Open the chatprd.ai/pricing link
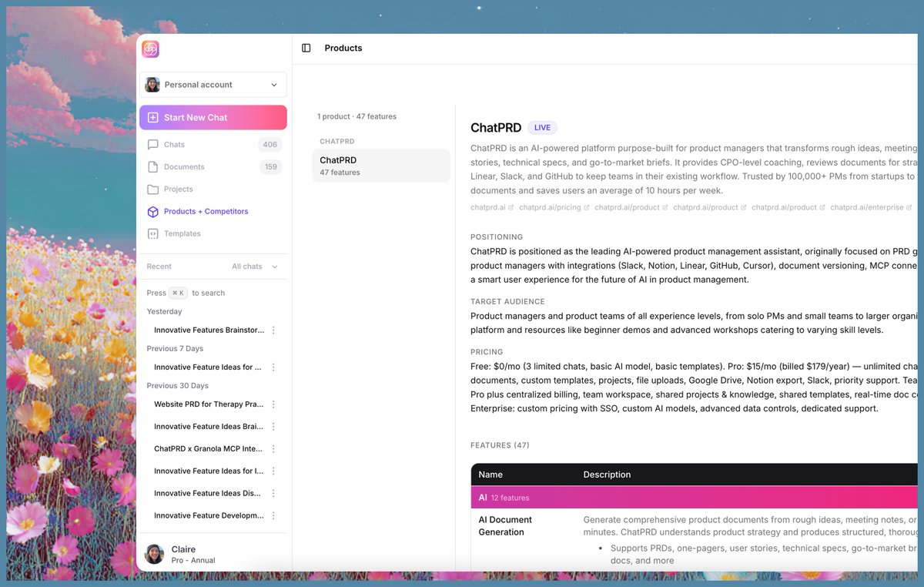This screenshot has height=587, width=924. click(550, 208)
